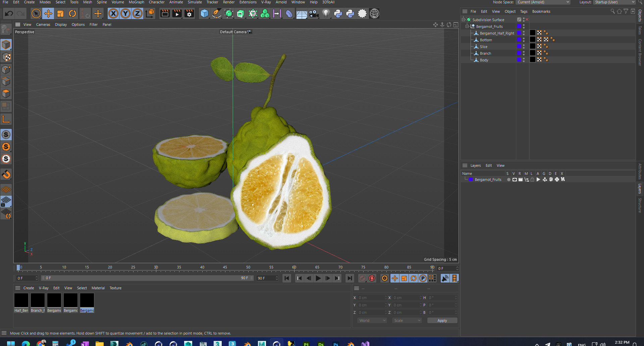Image resolution: width=644 pixels, height=346 pixels.
Task: Switch to the Takes side tab
Action: (640, 30)
